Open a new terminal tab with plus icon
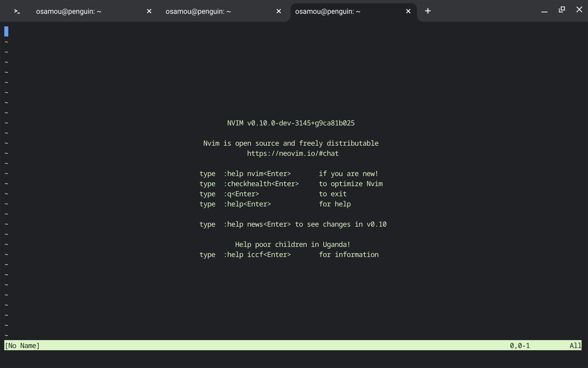 coord(428,11)
